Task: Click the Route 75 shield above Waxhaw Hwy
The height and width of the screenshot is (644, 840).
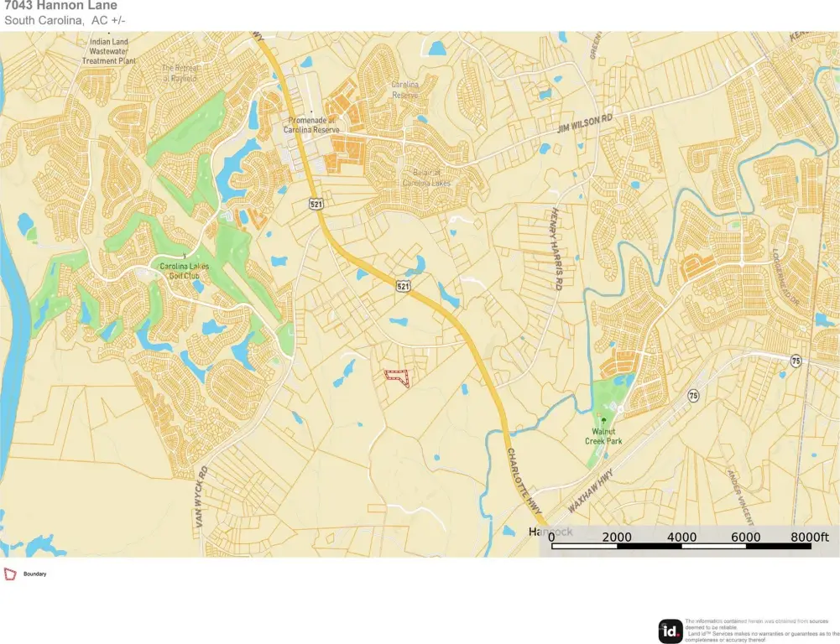Action: (692, 395)
